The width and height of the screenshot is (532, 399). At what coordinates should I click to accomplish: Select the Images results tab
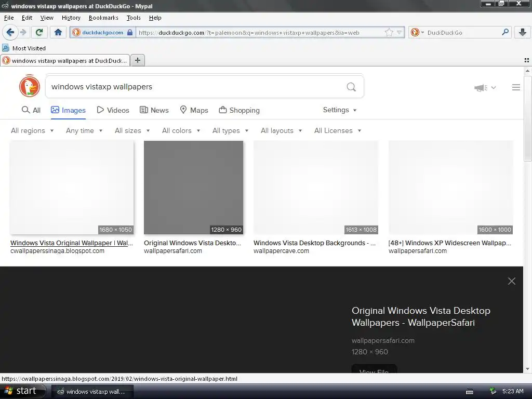[68, 110]
